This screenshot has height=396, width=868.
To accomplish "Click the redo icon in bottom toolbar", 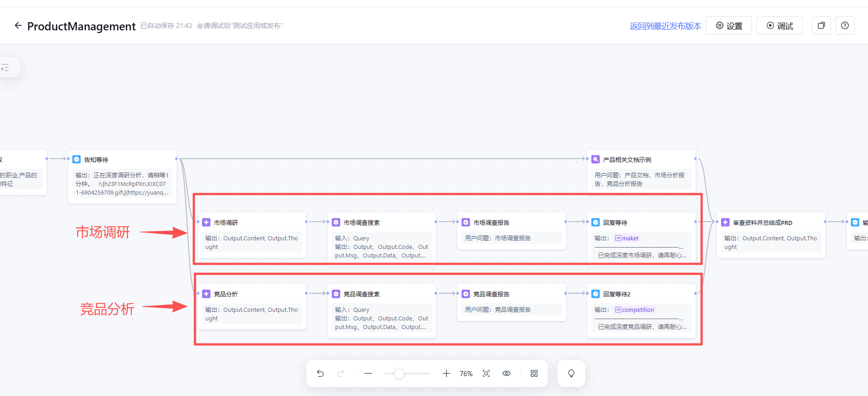I will click(x=341, y=373).
